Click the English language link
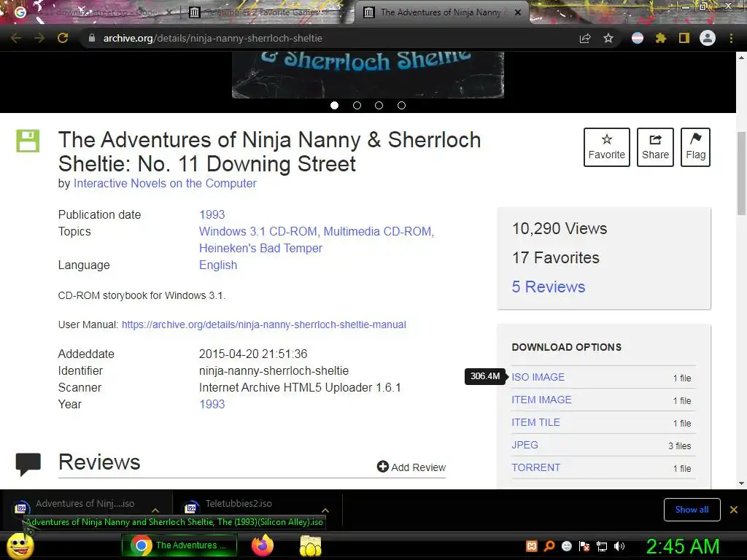Viewport: 747px width, 560px height. coord(218,265)
